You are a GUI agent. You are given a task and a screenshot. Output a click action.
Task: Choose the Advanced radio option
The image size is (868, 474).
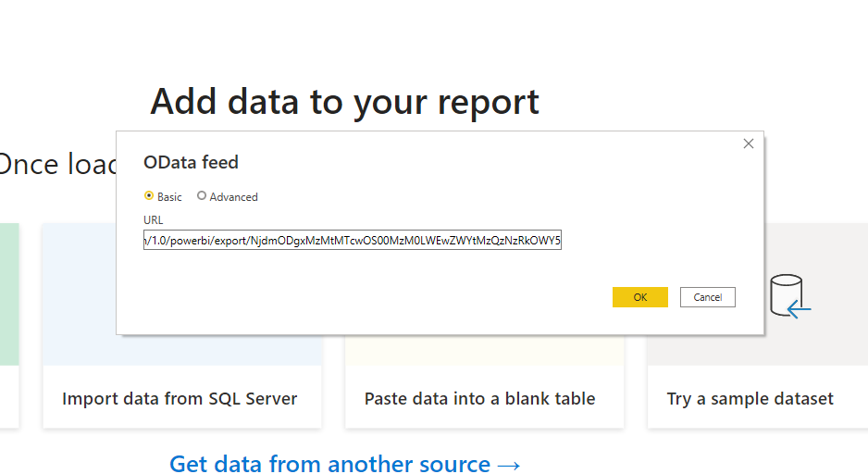[x=202, y=196]
